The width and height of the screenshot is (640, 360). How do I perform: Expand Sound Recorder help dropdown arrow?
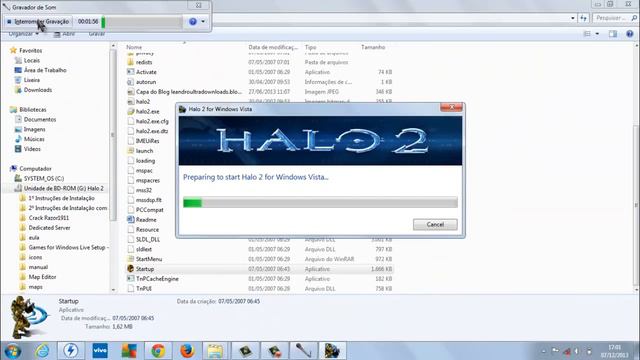(203, 22)
